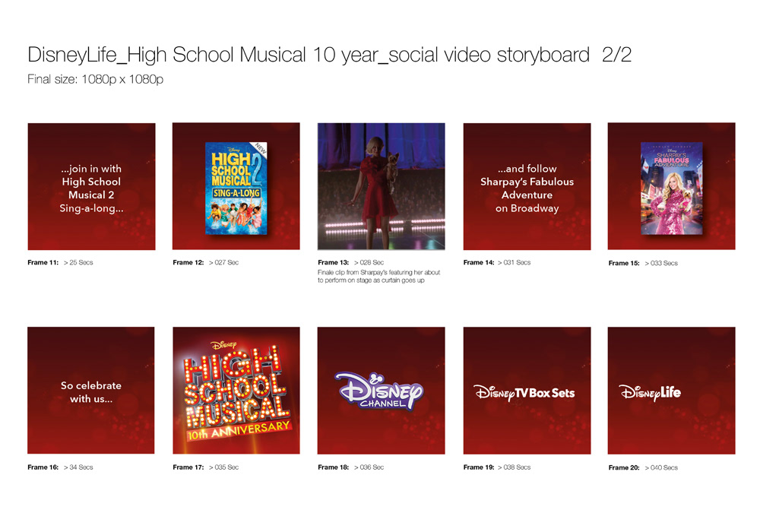Screen dimensions: 760x532
Task: Click the '2/2' page number in the title
Action: [616, 55]
